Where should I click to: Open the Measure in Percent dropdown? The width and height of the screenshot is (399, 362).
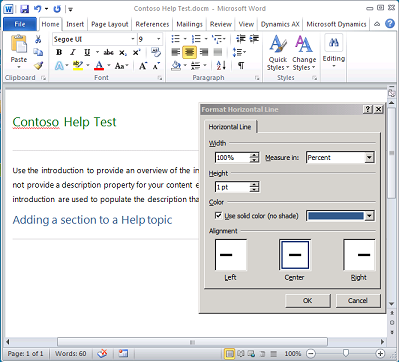(x=369, y=158)
